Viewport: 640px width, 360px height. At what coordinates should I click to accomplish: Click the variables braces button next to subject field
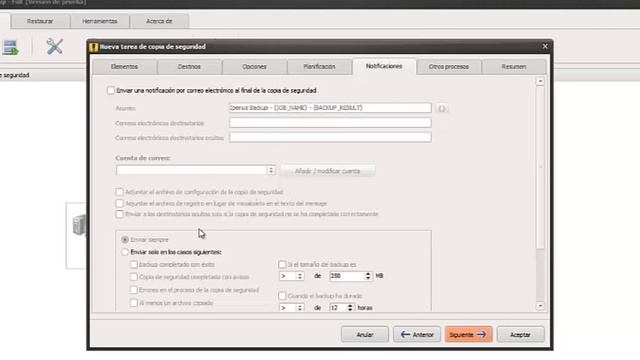click(442, 108)
